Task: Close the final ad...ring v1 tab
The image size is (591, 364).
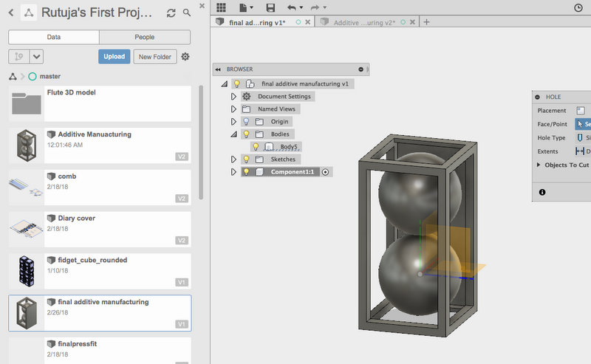Action: [x=307, y=22]
